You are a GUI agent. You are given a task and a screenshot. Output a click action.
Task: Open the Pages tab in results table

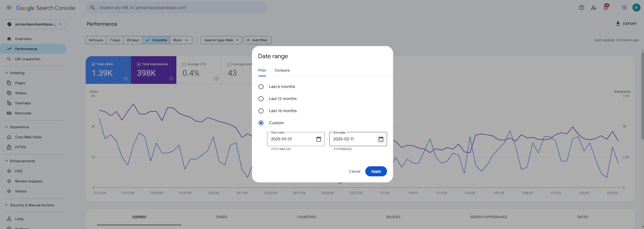tap(222, 217)
